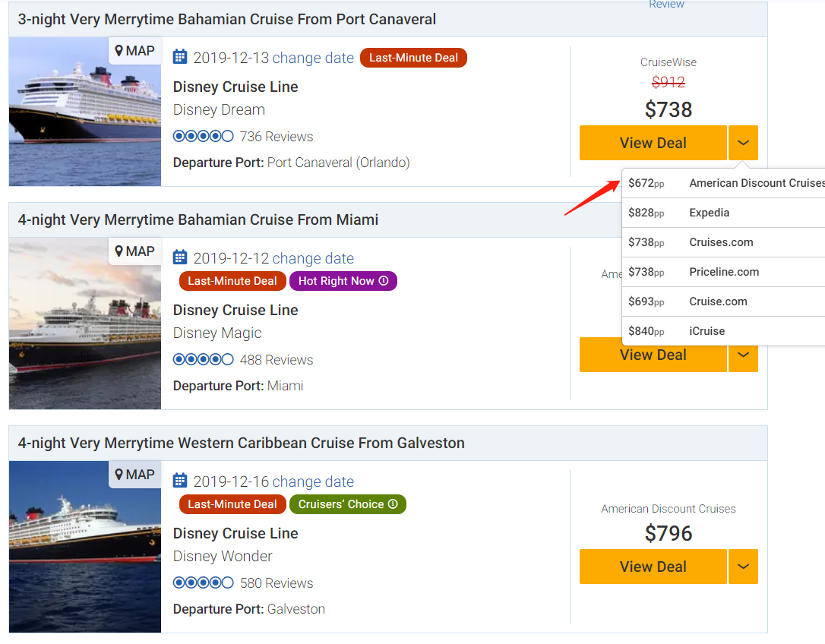Click info icon on Hot Right Now badge
The image size is (825, 644).
(x=384, y=281)
